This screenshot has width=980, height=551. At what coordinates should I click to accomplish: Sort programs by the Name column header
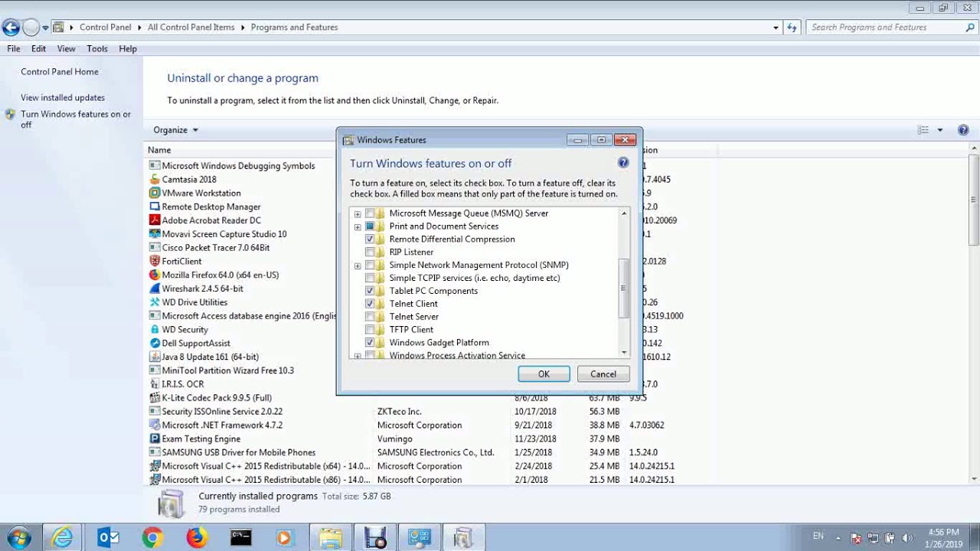click(159, 150)
